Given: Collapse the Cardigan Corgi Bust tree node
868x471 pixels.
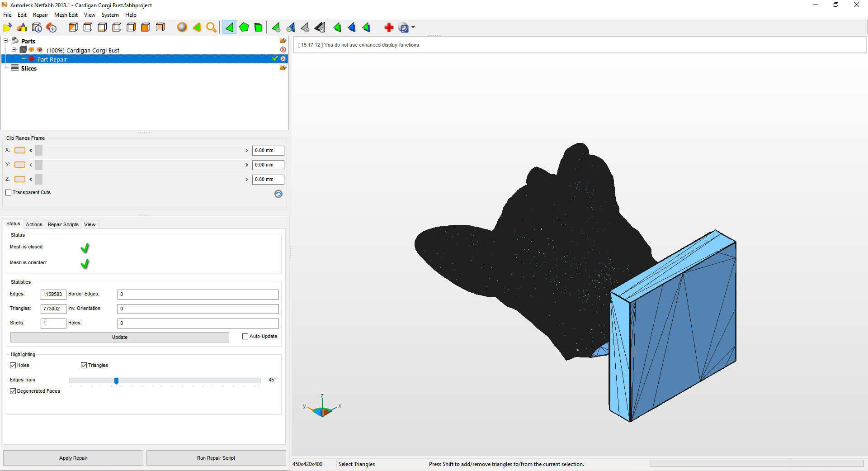Looking at the screenshot, I should tap(14, 50).
